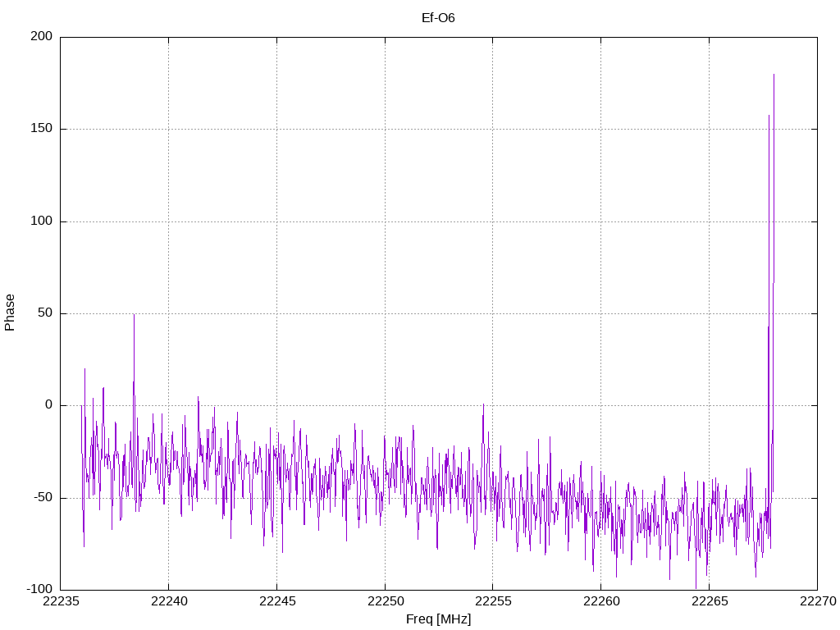
Task: Click the -100 y-axis tick label
Action: pos(40,590)
